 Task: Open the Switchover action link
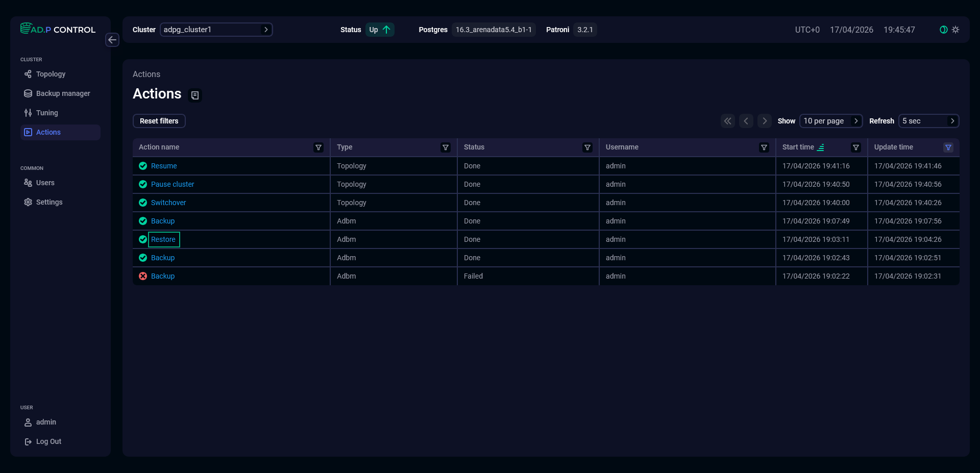pyautogui.click(x=168, y=203)
